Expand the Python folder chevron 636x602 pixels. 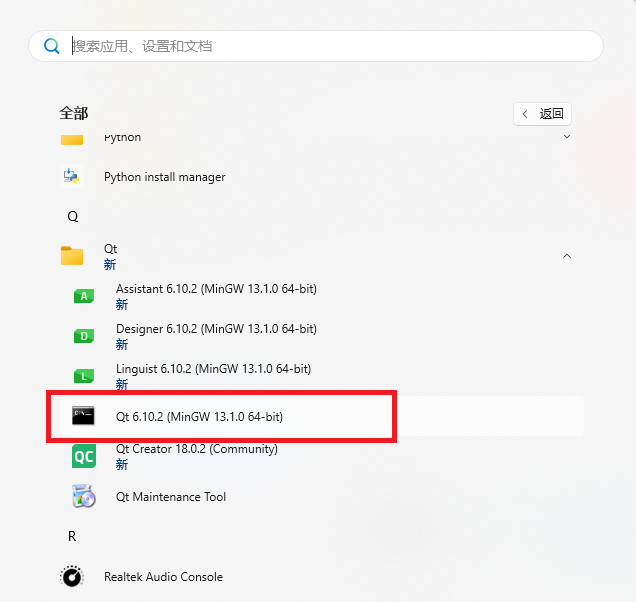tap(567, 137)
